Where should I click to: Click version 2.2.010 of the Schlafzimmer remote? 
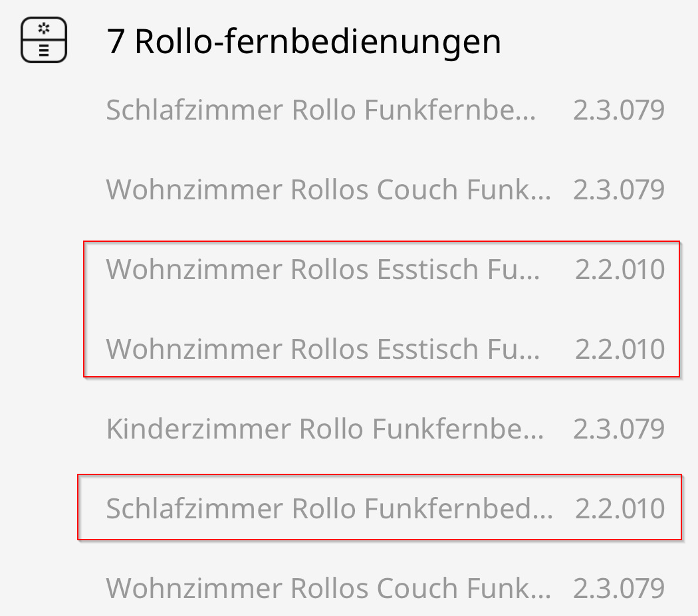[x=620, y=509]
